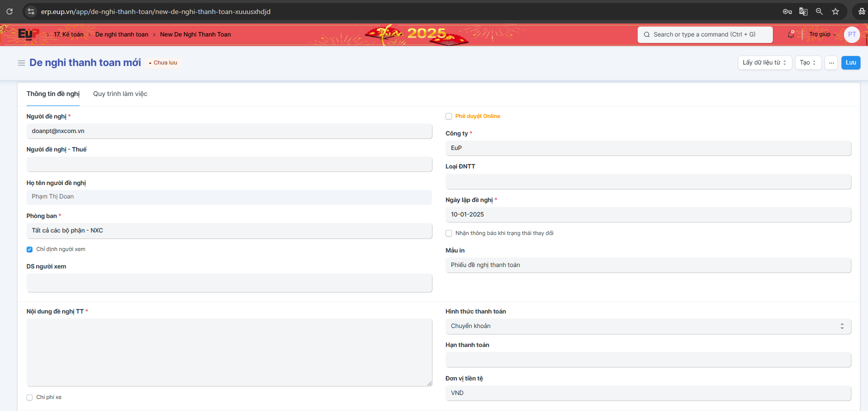
Task: Open the Lấy dữ liệu từ dropdown
Action: coord(764,63)
